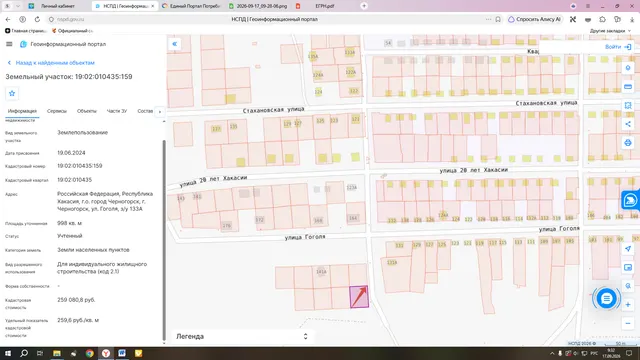Click the side panel vertical scrollbar
Screen dimensions: 640x360
click(x=164, y=239)
